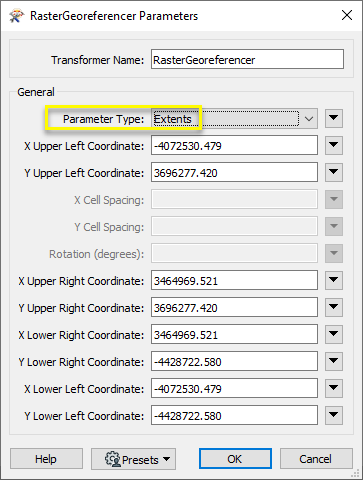Click the X Upper Left Coordinate field
The width and height of the screenshot is (363, 480).
tap(234, 145)
